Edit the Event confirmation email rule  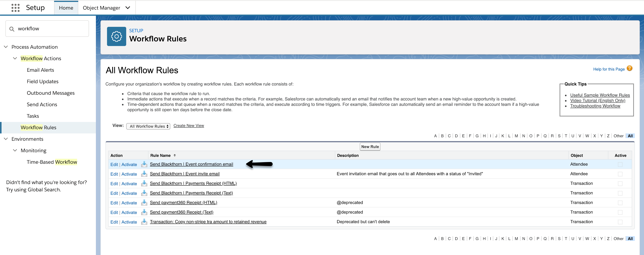pyautogui.click(x=114, y=165)
